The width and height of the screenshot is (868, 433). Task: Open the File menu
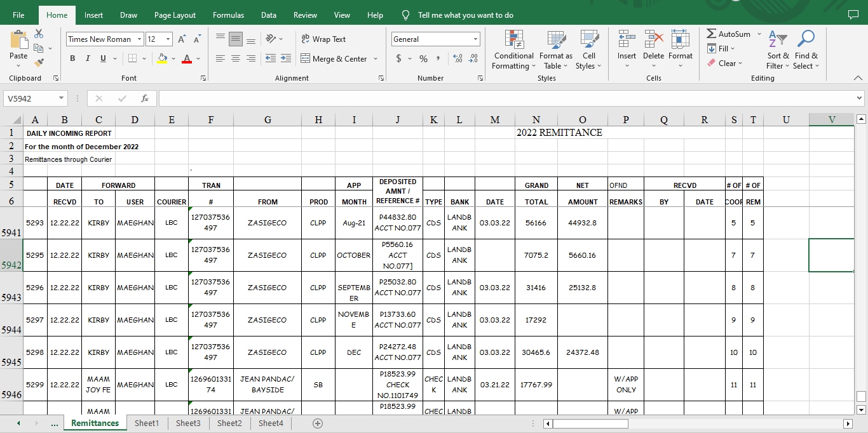click(18, 15)
